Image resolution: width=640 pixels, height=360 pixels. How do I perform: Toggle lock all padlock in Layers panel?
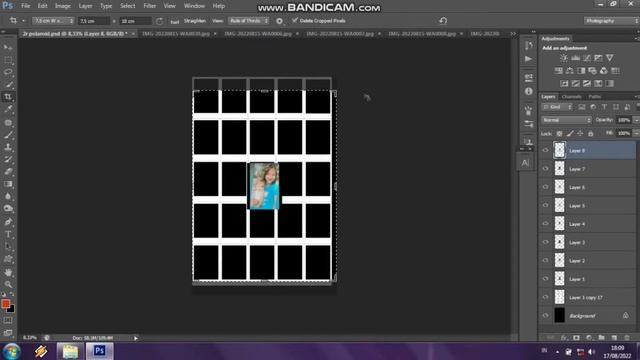(x=590, y=133)
